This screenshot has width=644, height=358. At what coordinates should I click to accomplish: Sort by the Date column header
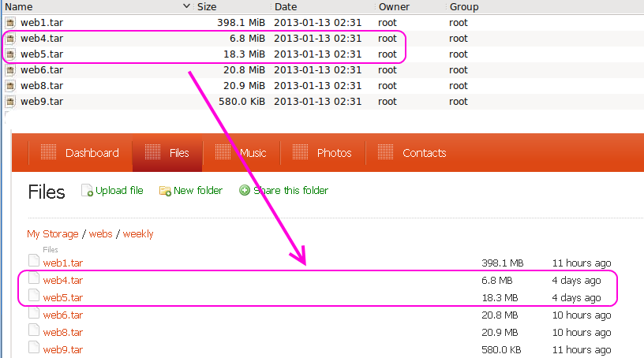point(286,7)
